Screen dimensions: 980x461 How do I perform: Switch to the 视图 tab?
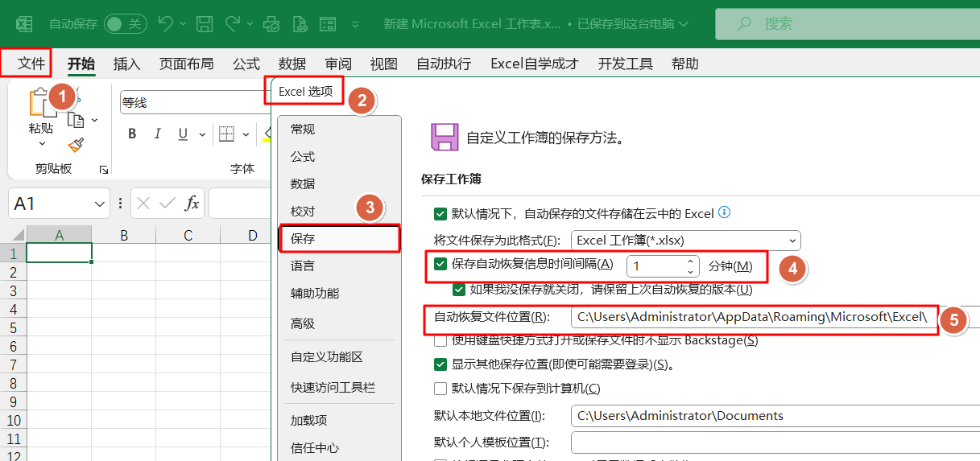coord(384,64)
